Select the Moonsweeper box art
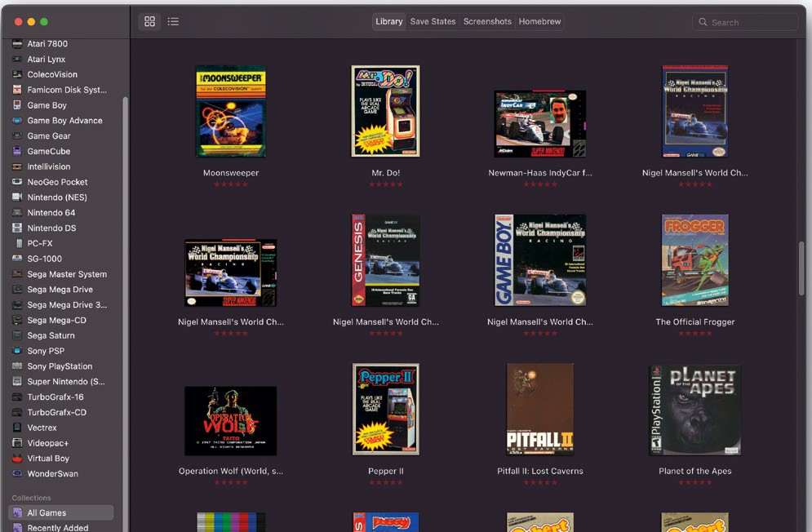 click(230, 111)
